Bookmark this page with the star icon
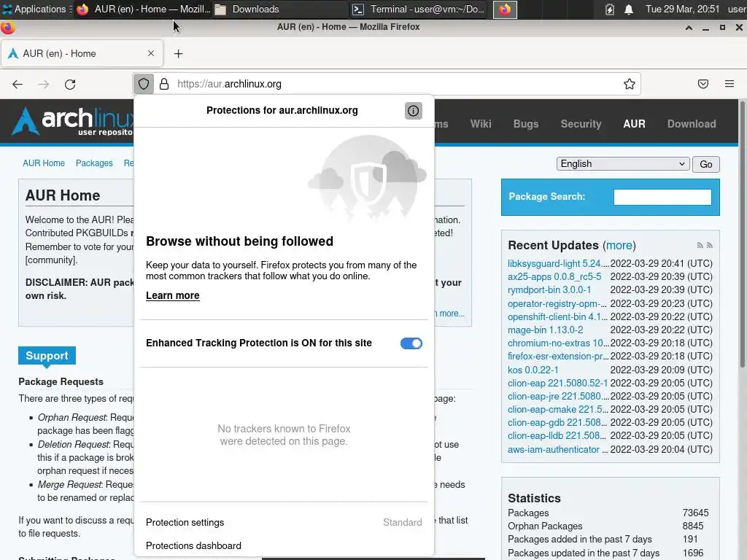Viewport: 747px width, 560px height. coord(630,85)
